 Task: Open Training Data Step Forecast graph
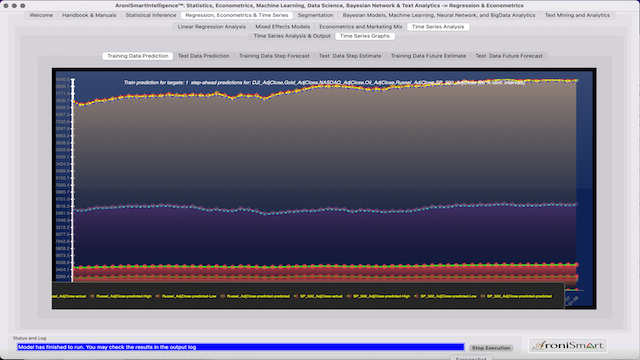point(274,56)
